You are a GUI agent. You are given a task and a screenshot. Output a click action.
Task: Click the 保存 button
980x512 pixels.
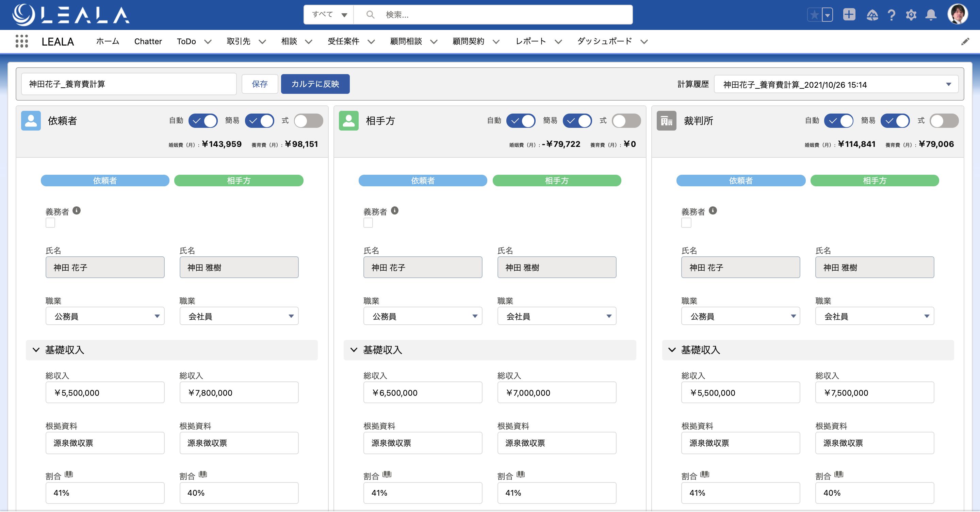tap(259, 84)
